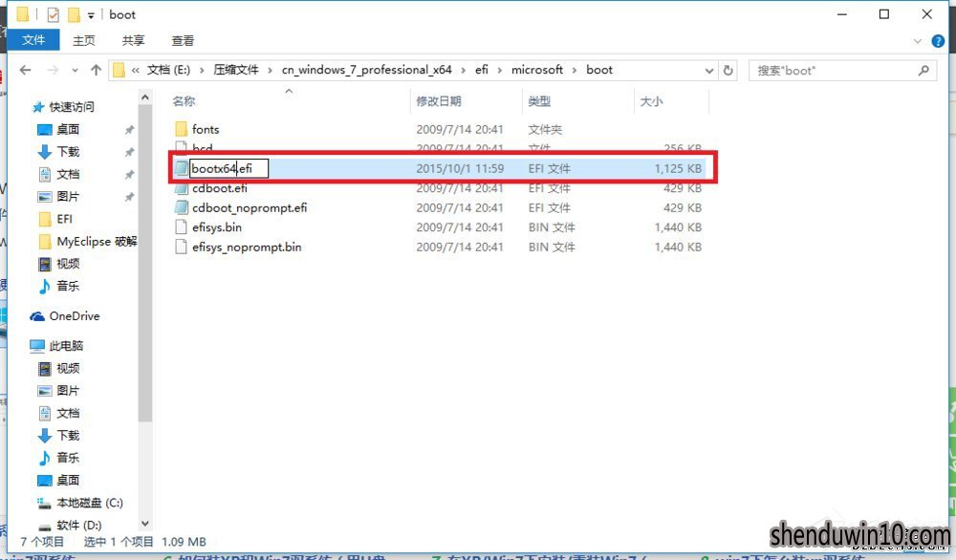The height and width of the screenshot is (560, 956).
Task: Click the sidebar scroll down arrow
Action: pyautogui.click(x=144, y=523)
